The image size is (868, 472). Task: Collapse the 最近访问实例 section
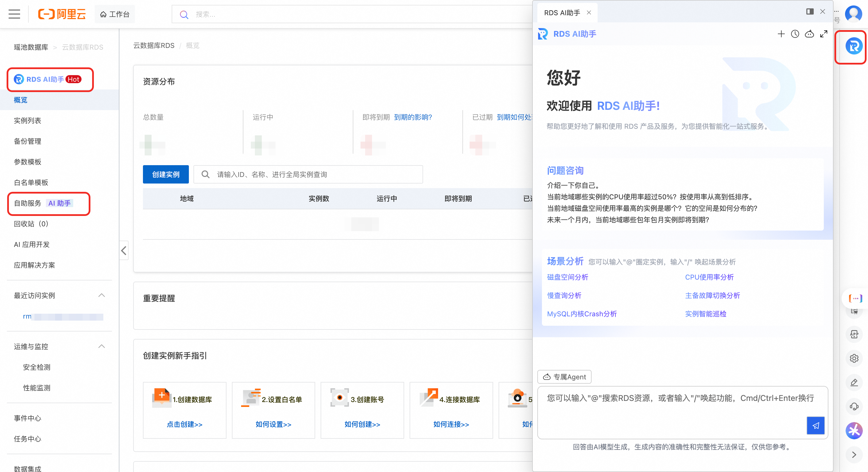pyautogui.click(x=102, y=295)
